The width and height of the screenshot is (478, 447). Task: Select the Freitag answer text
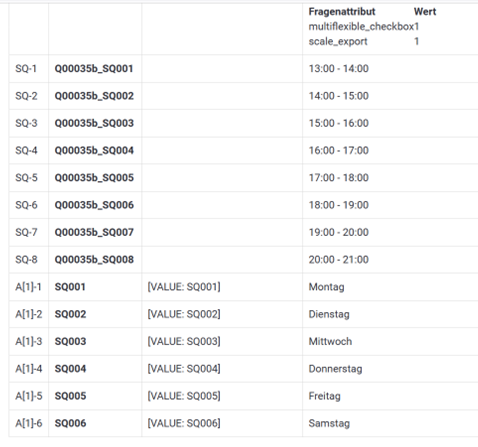click(324, 396)
